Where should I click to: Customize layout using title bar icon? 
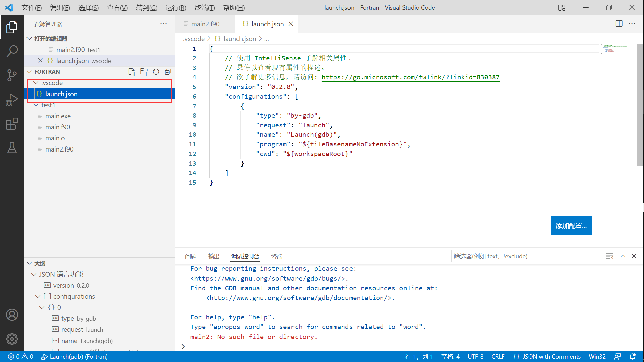pos(561,8)
